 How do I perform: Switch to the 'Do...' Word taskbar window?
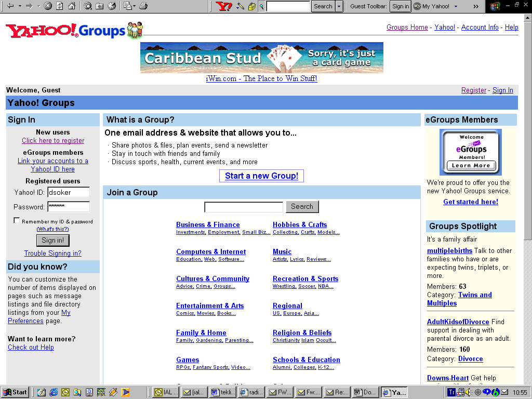(365, 392)
